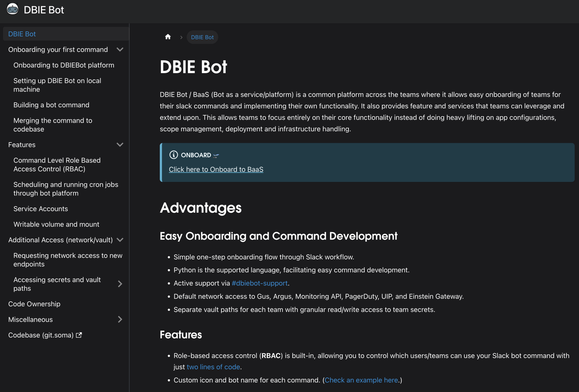
Task: Collapse Additional Access (network/vault) section
Action: coord(120,240)
